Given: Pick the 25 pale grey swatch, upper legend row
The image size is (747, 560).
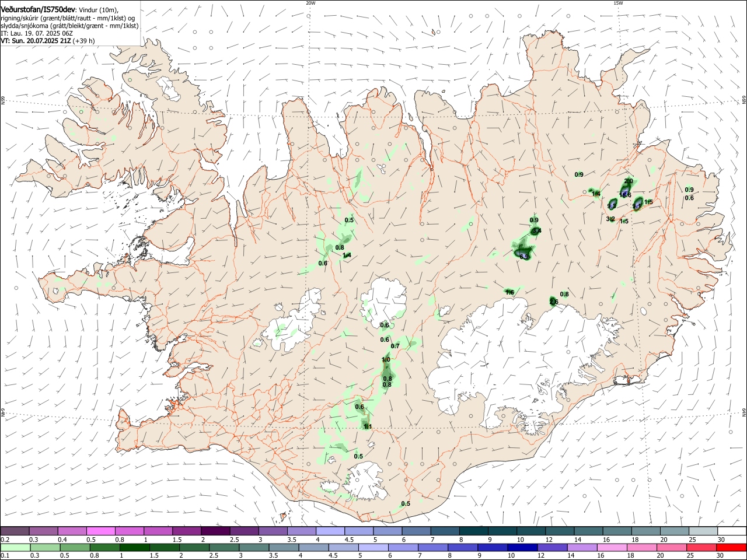Looking at the screenshot, I should click(703, 531).
